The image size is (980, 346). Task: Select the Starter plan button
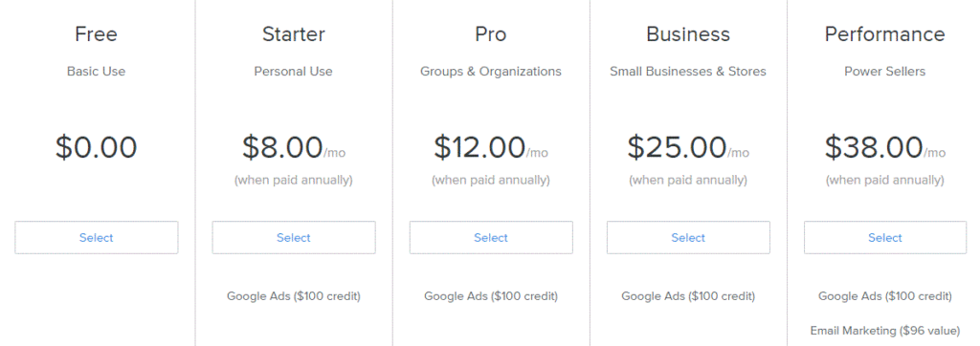pos(294,237)
